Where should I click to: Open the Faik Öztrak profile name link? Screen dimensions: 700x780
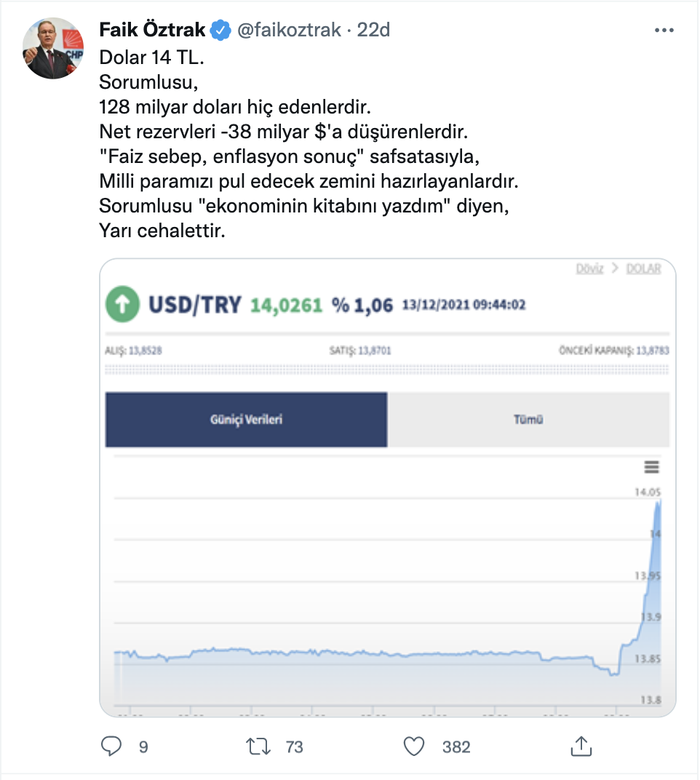(x=152, y=30)
